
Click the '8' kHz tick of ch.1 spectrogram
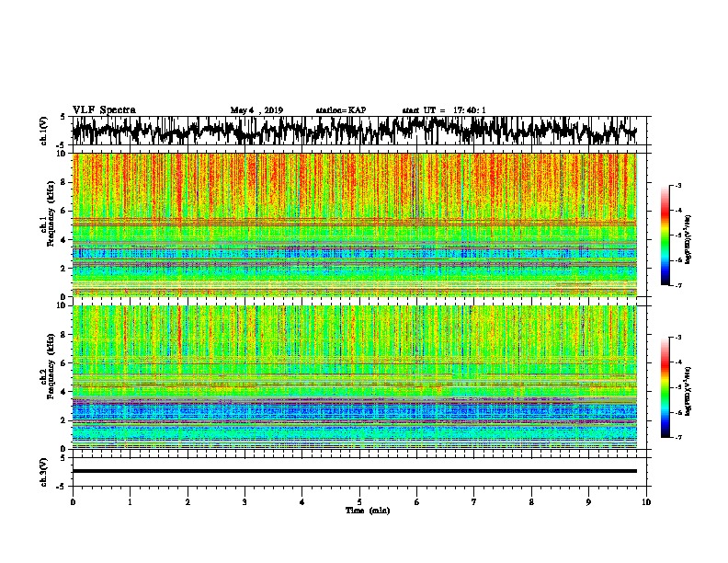[x=64, y=182]
